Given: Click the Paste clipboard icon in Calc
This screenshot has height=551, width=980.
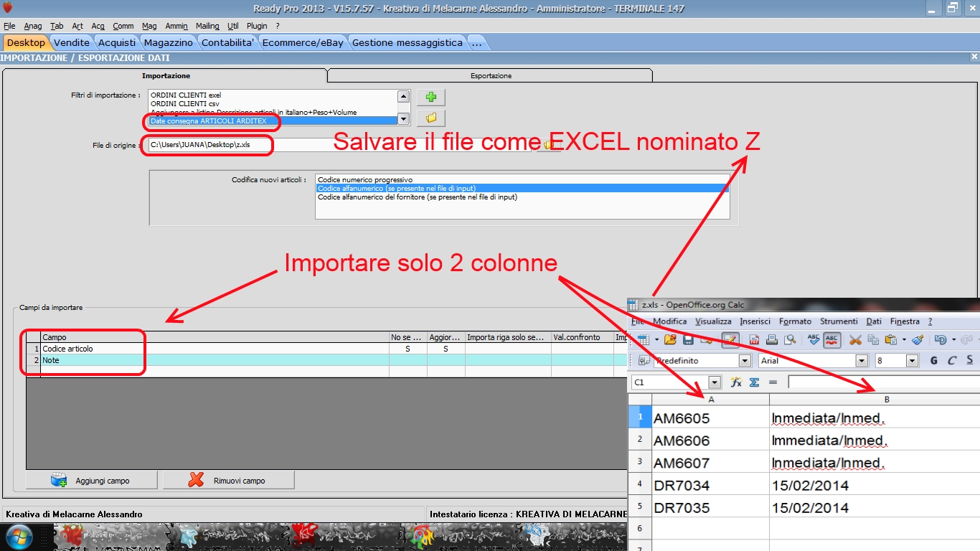Looking at the screenshot, I should click(890, 339).
